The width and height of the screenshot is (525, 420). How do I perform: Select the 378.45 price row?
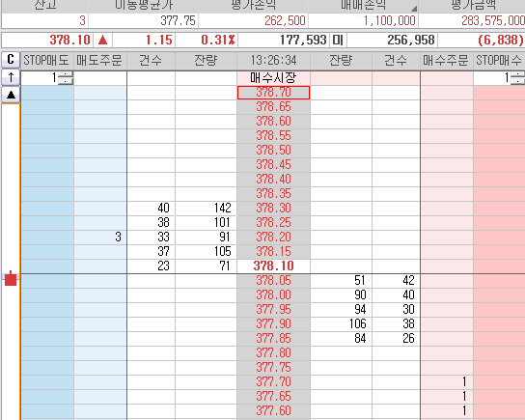(x=273, y=165)
